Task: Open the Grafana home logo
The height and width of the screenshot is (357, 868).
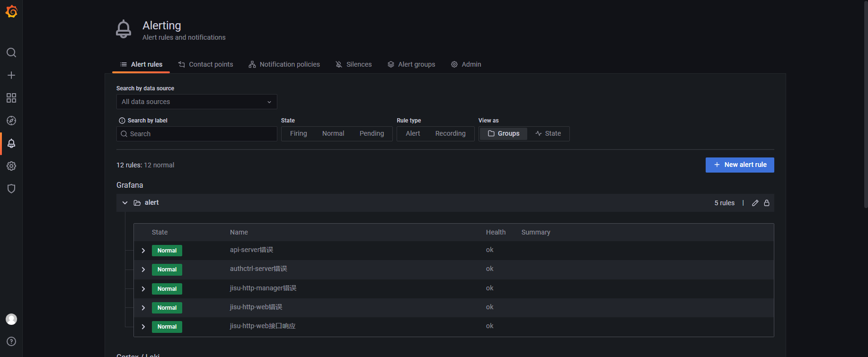Action: pyautogui.click(x=11, y=11)
